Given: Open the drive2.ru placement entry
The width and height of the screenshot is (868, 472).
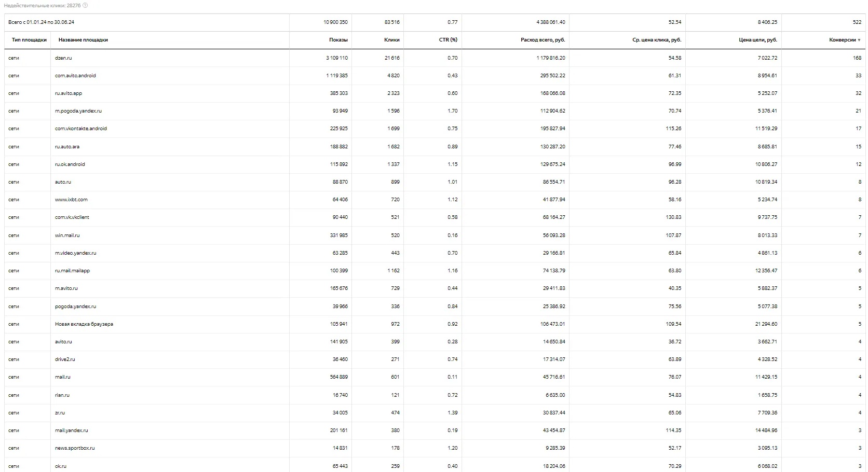Looking at the screenshot, I should 65,359.
